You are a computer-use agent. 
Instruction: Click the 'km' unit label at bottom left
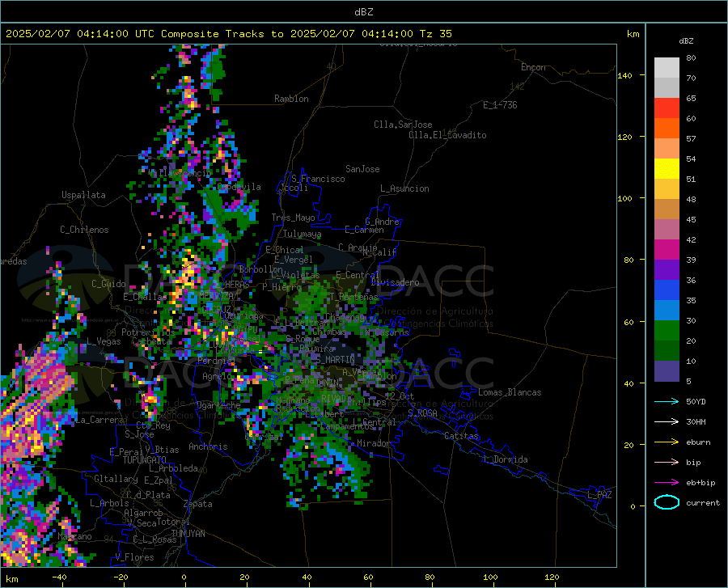tap(11, 579)
